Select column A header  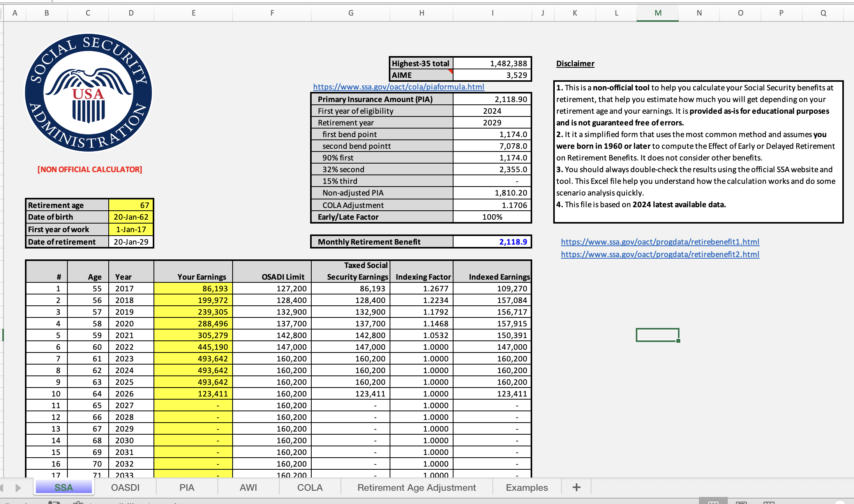[15, 13]
